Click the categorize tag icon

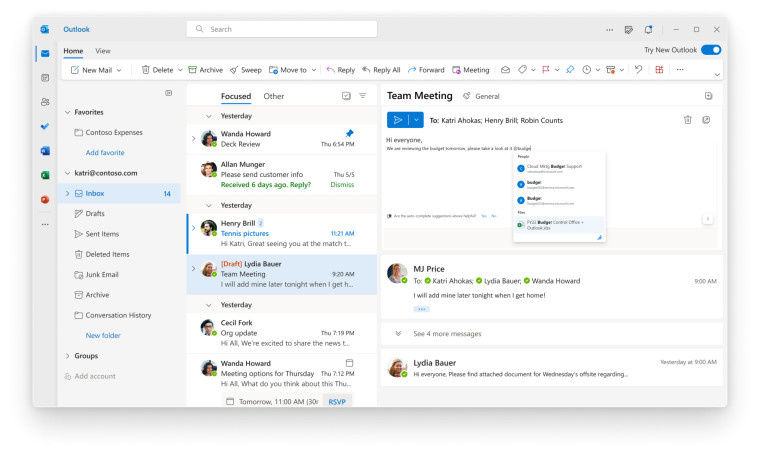point(522,70)
